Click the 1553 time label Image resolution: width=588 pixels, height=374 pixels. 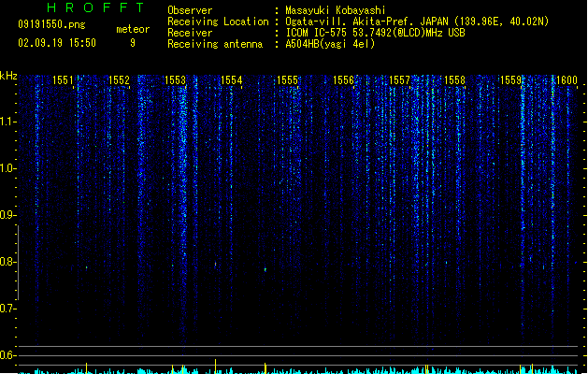pyautogui.click(x=175, y=80)
